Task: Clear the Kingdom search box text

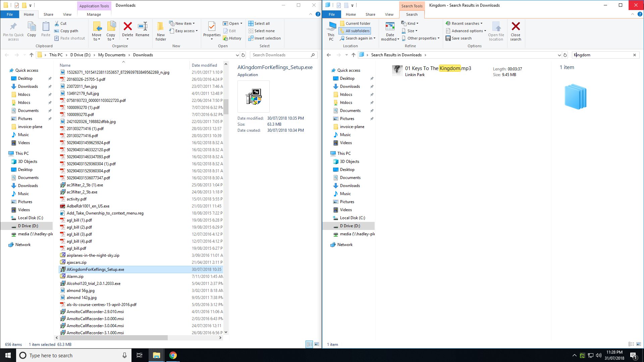Action: pyautogui.click(x=634, y=55)
